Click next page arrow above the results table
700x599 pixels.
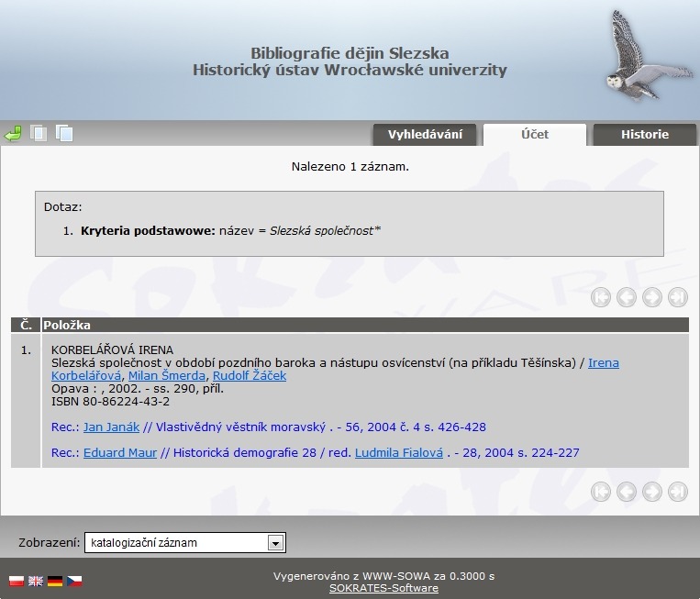pyautogui.click(x=652, y=297)
